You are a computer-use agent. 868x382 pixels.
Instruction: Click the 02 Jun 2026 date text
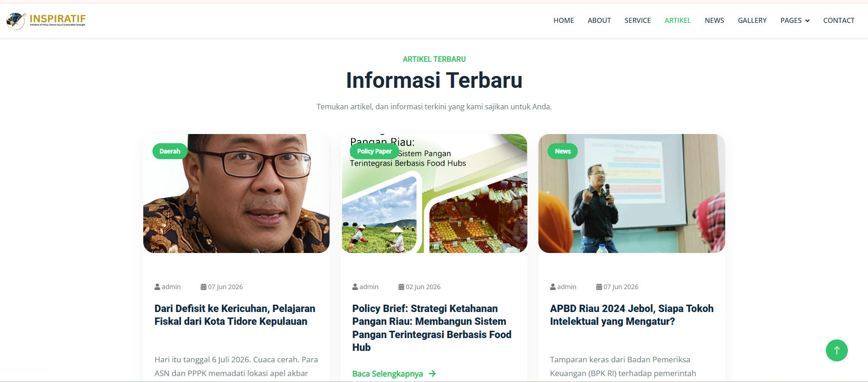tap(423, 287)
